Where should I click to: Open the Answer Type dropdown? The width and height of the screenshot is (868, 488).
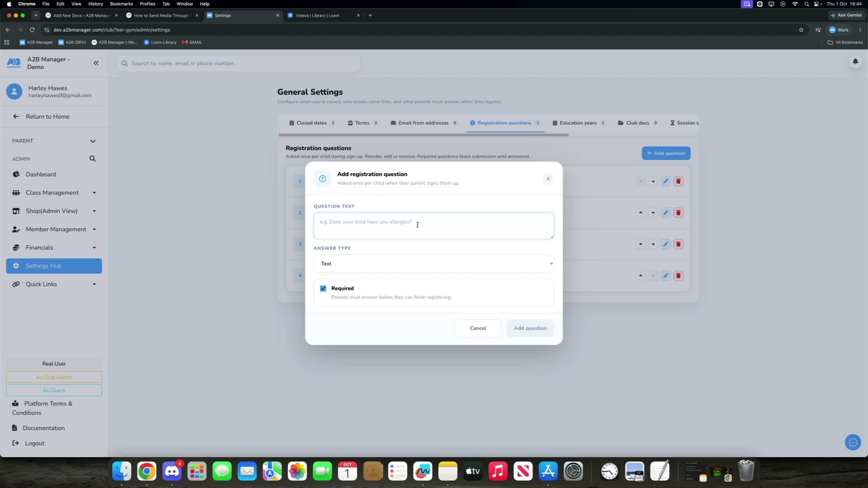[x=434, y=264]
